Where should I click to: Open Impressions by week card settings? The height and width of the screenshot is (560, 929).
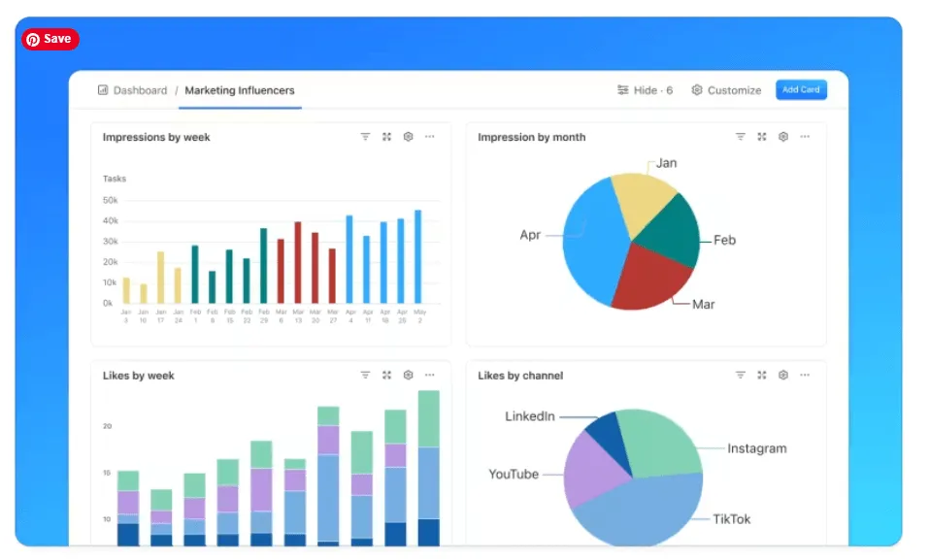(x=409, y=137)
